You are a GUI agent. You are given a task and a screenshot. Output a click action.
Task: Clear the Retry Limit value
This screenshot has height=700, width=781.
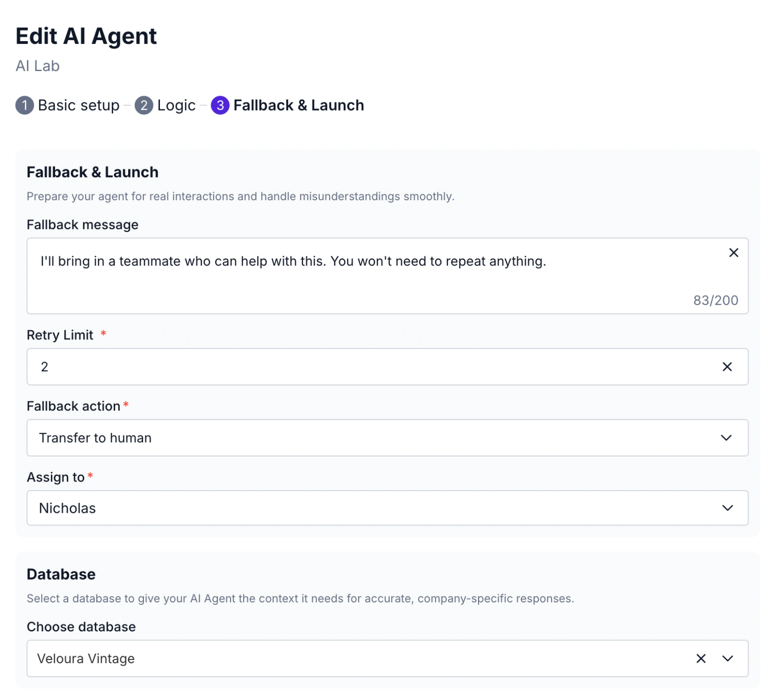pyautogui.click(x=727, y=366)
